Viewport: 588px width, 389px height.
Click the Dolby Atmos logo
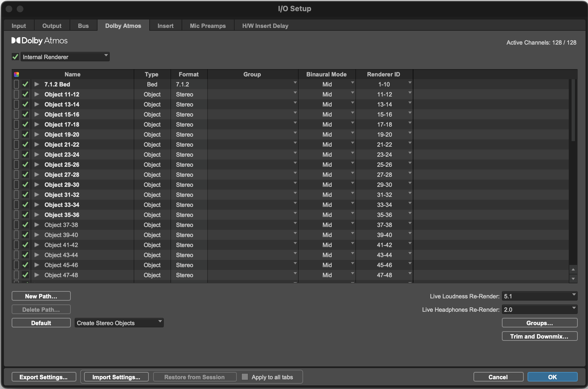[x=39, y=41]
